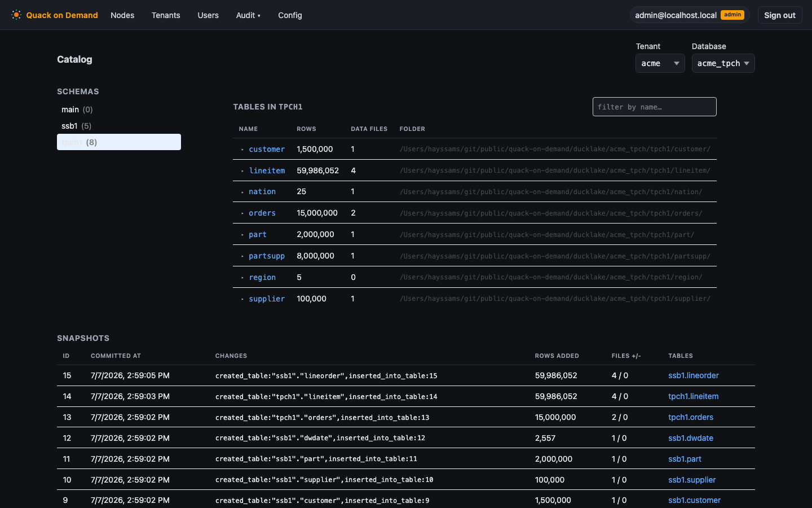Open the orders table link

click(x=262, y=213)
